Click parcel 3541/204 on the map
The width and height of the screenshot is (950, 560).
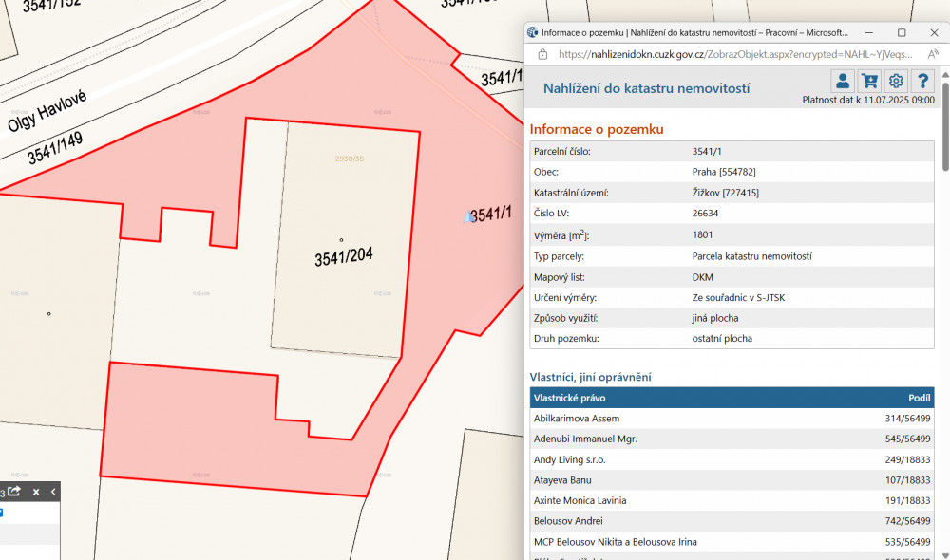click(x=340, y=256)
